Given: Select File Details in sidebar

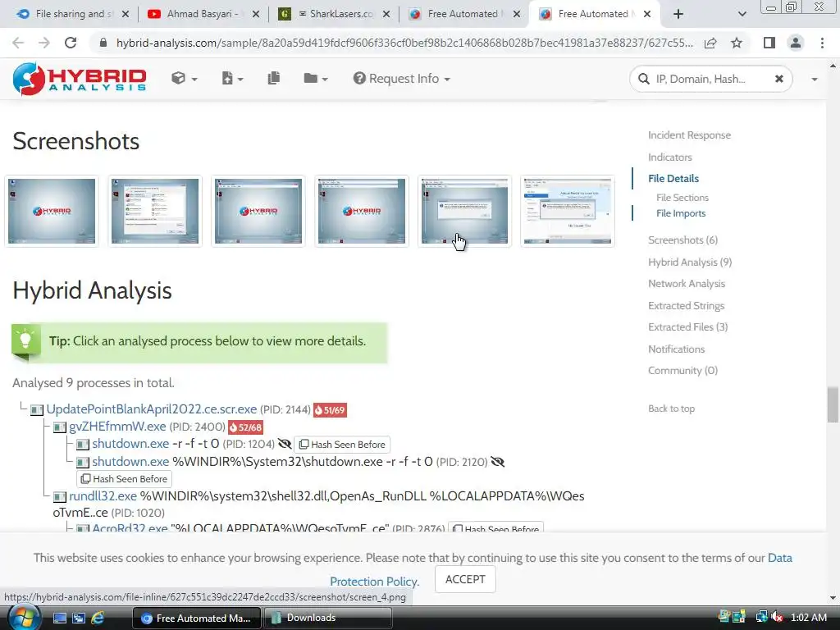Looking at the screenshot, I should point(673,178).
